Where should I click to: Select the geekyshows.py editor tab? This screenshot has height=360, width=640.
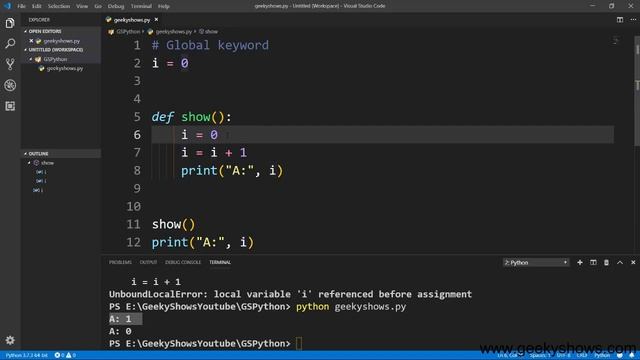[x=131, y=20]
